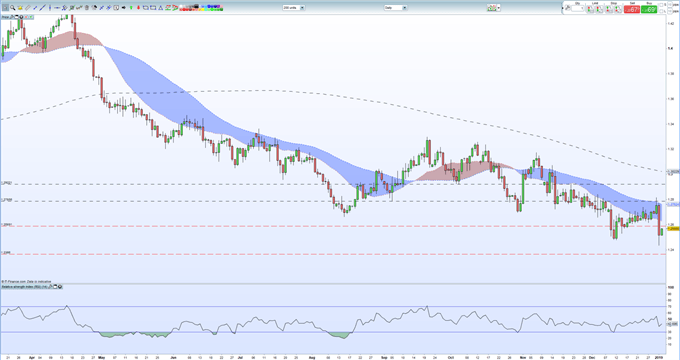Click the red Sell price button
Screen dimensions: 680x360
632,9
